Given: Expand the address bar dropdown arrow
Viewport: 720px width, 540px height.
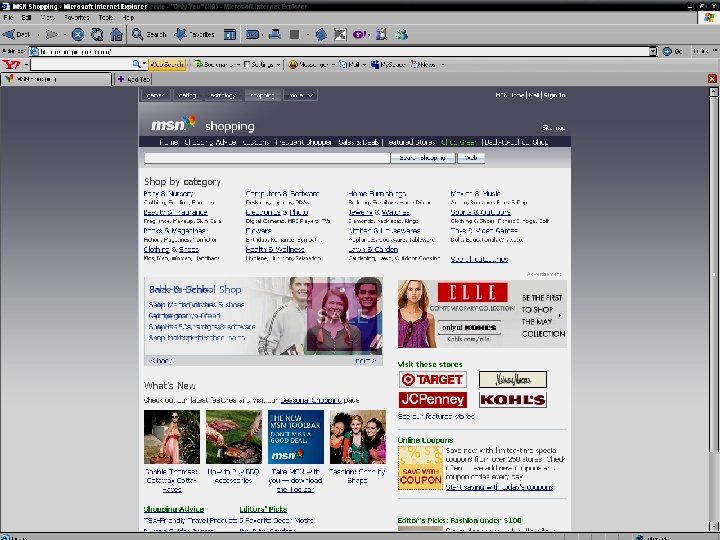Looking at the screenshot, I should (x=653, y=51).
